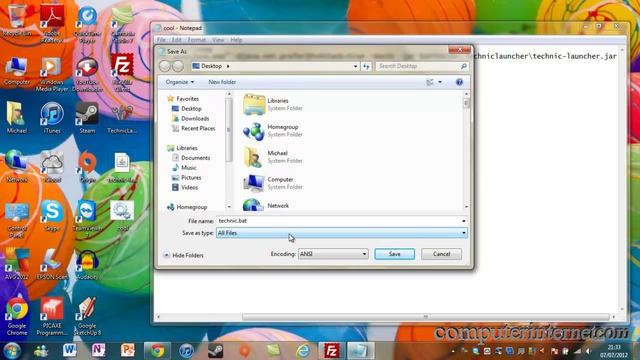This screenshot has height=360, width=640.
Task: Click the refresh button next to address bar
Action: [x=366, y=66]
